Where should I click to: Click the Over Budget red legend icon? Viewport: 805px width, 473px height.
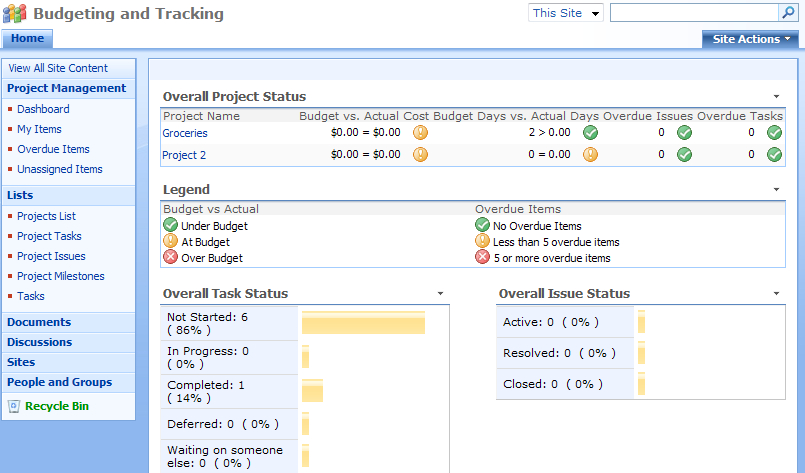(x=170, y=258)
